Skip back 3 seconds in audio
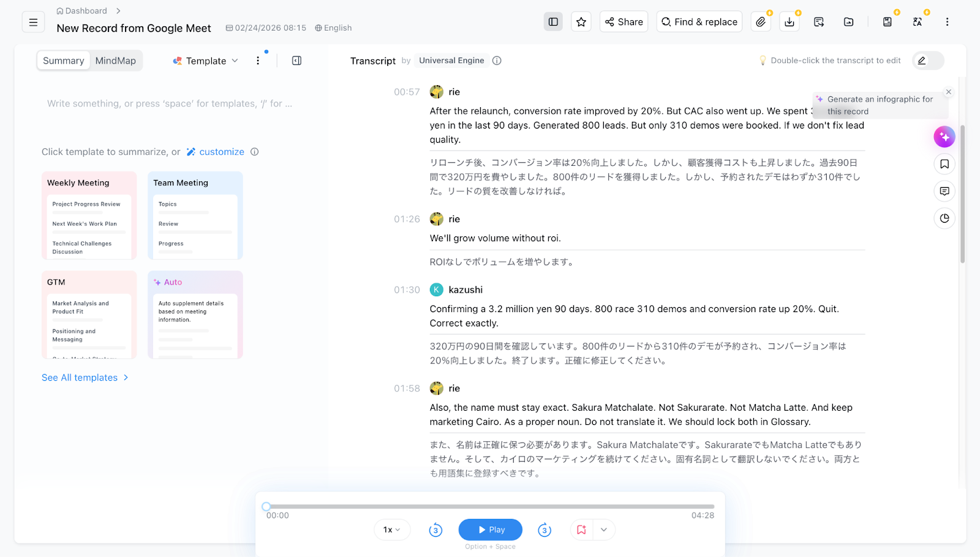980x557 pixels. [435, 530]
